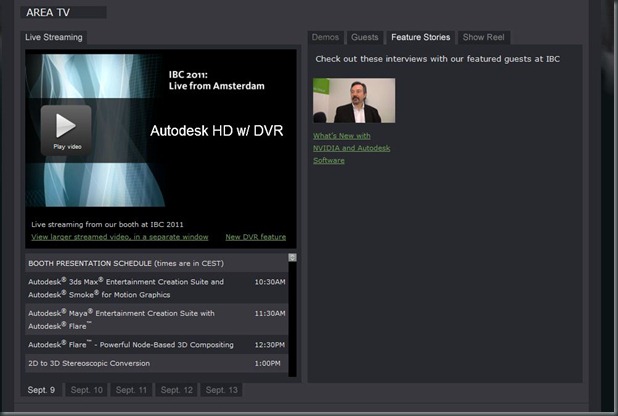Open the Demos tab

tap(325, 37)
